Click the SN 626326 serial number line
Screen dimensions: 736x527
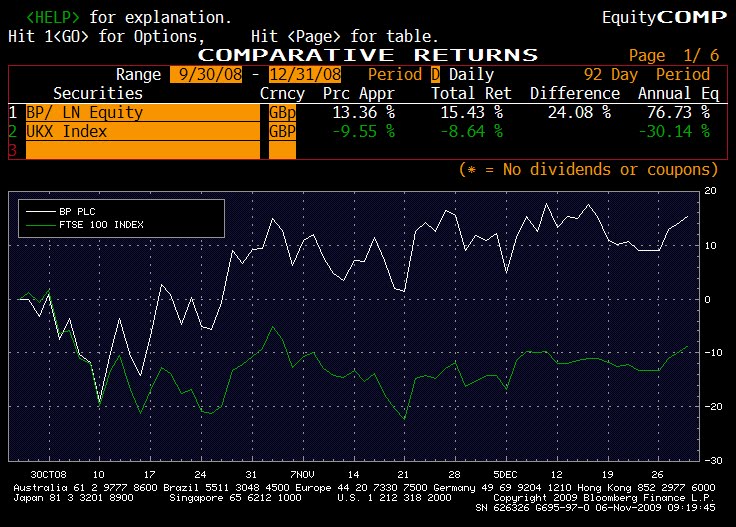[x=595, y=508]
